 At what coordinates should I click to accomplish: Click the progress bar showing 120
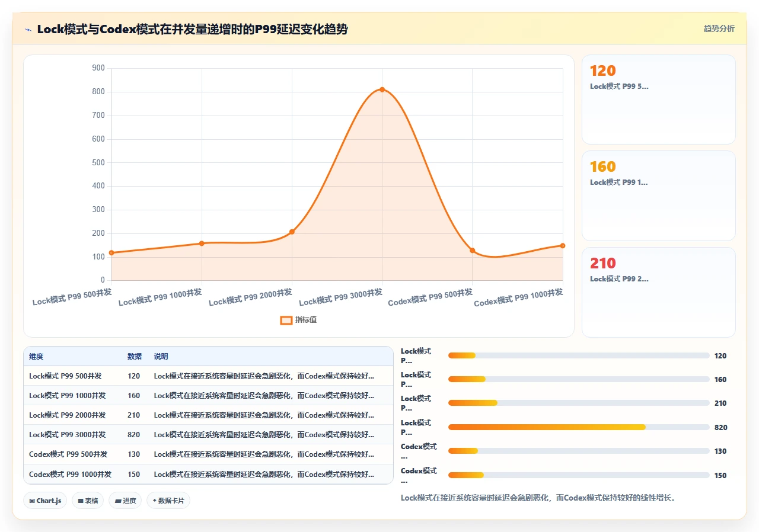[x=579, y=355]
